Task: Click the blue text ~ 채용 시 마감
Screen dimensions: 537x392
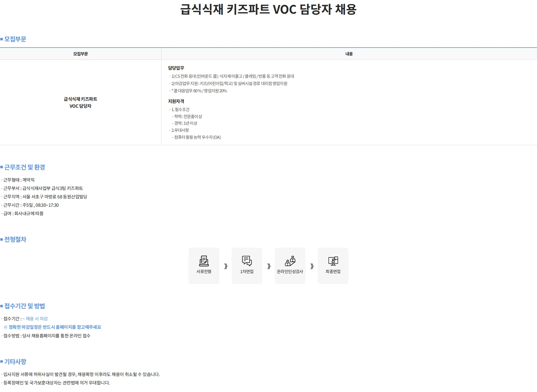Action: tap(35, 319)
